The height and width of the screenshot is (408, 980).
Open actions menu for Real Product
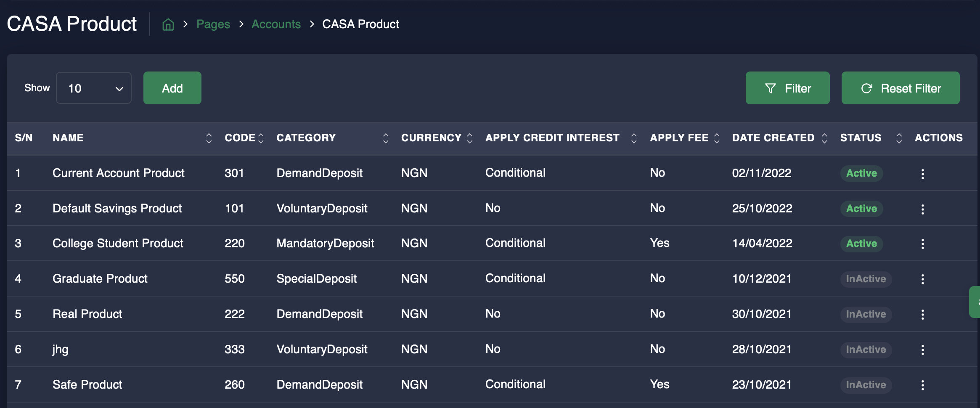[922, 315]
